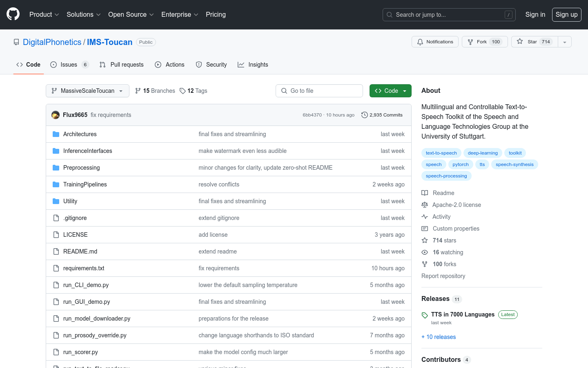
Task: Open the star lists dropdown arrow
Action: point(565,42)
